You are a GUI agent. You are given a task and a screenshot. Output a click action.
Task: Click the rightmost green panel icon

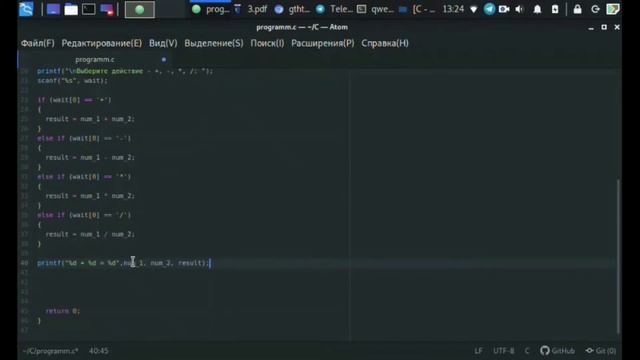coord(613,9)
